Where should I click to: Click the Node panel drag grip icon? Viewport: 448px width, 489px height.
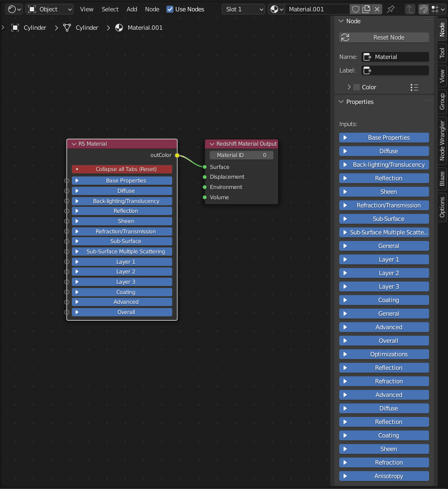[x=427, y=21]
